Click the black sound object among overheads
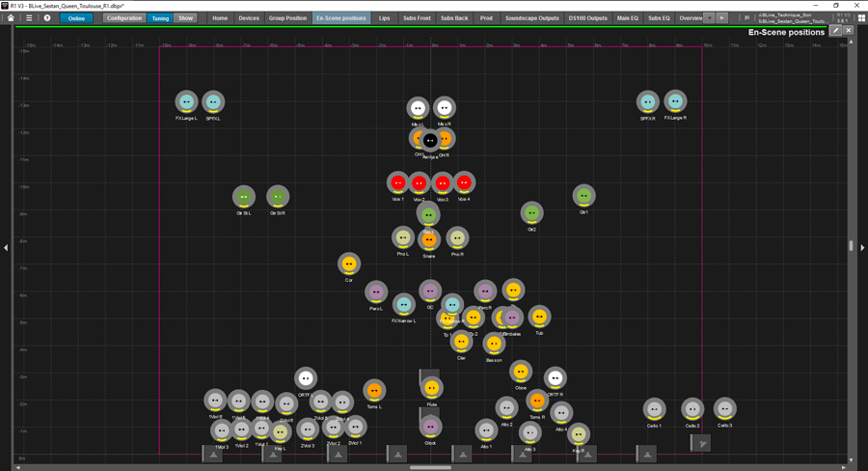 [x=430, y=141]
